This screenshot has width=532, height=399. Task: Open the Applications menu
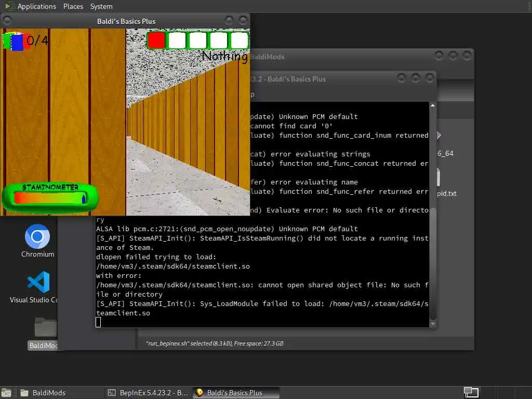37,6
